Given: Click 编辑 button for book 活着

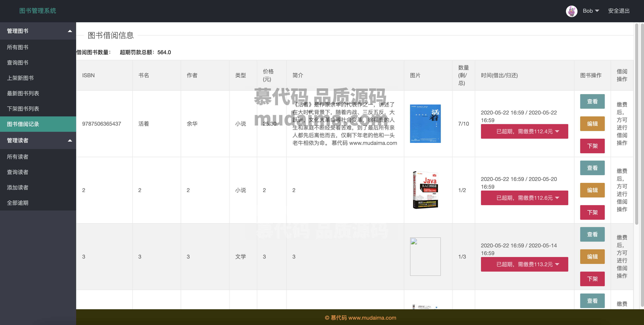Looking at the screenshot, I should click(592, 124).
